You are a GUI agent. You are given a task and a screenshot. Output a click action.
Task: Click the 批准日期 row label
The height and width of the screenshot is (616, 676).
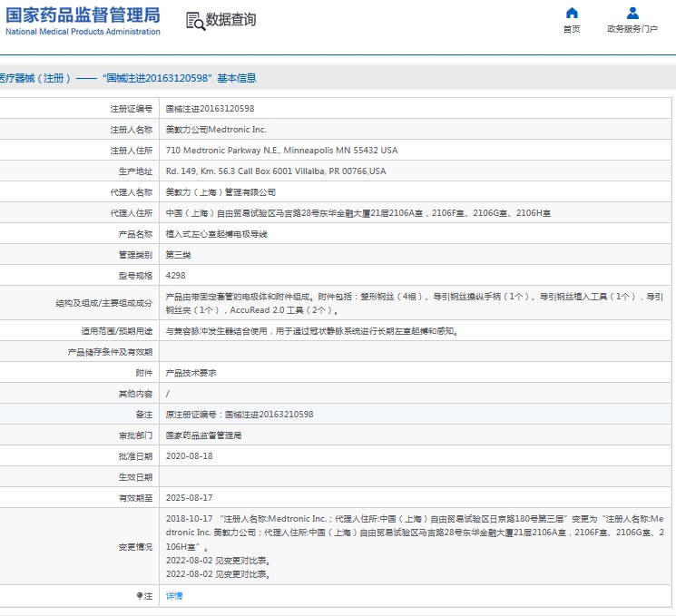(x=135, y=456)
